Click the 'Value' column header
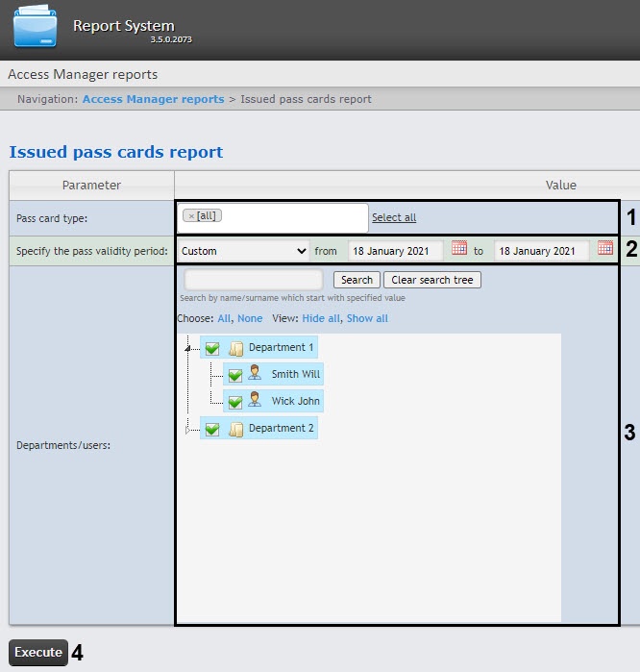 point(561,186)
